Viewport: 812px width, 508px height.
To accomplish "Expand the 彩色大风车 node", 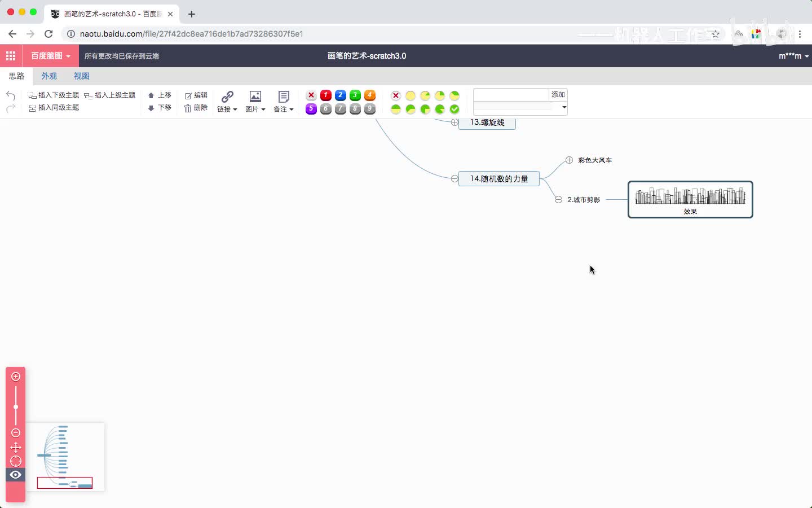I will click(569, 160).
